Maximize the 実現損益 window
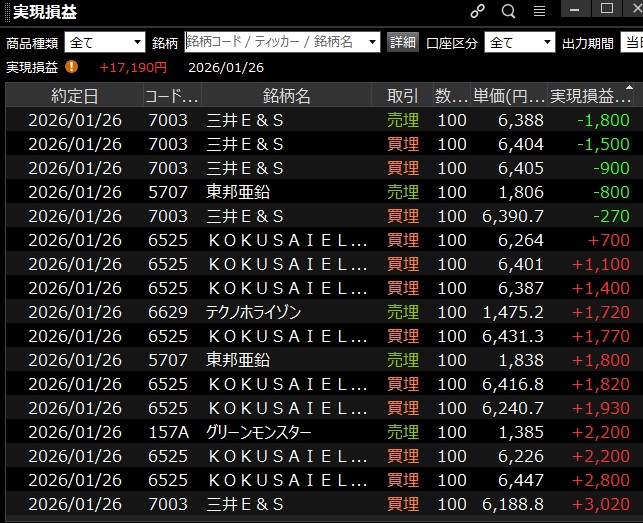Screen dimensions: 643x523 [x=606, y=9]
